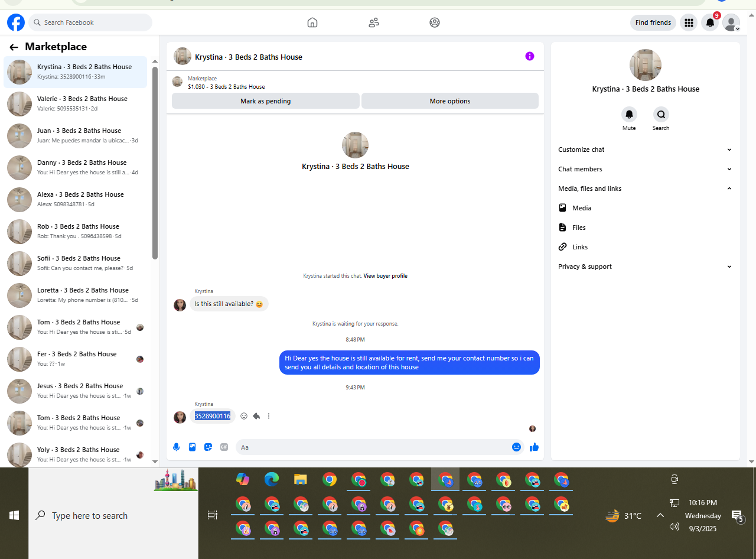Open the Groups icon in top navigation
Screen dimensions: 756x559
pyautogui.click(x=435, y=22)
